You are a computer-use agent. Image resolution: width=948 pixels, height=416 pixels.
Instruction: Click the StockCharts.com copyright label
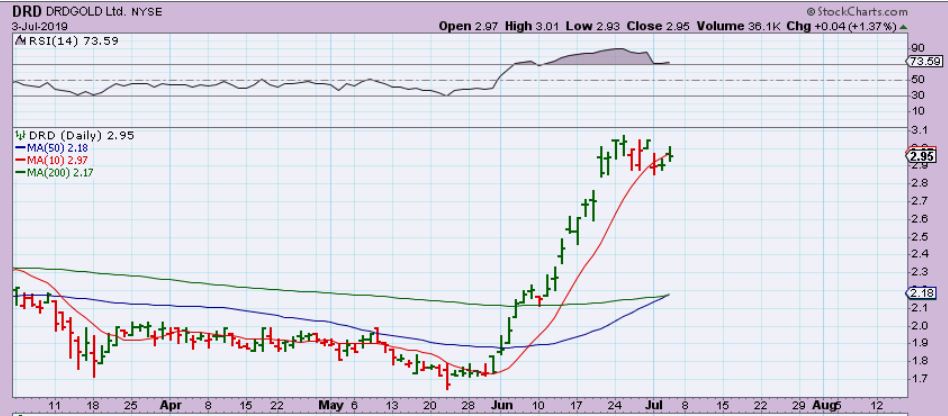coord(858,11)
